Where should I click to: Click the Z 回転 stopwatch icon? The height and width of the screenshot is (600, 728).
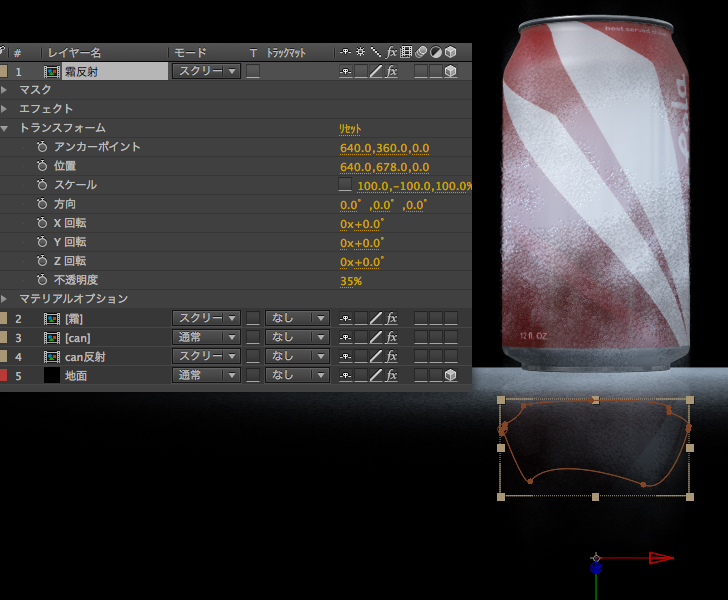click(42, 262)
